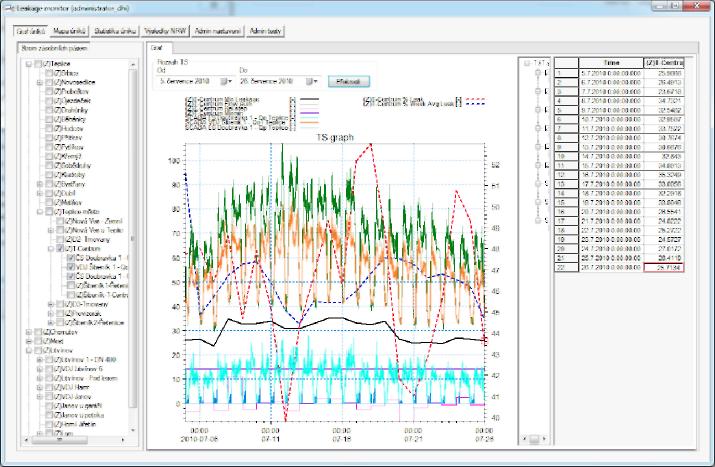Expand the VDJ Litvínov 6 node
The image size is (715, 467).
pyautogui.click(x=40, y=369)
